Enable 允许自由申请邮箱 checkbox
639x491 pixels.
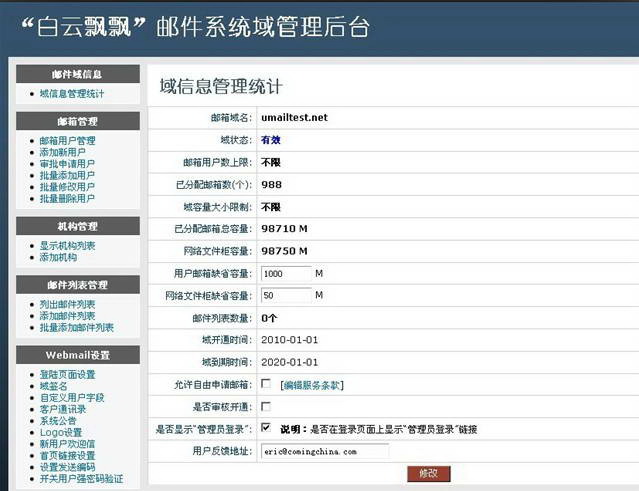coord(266,384)
